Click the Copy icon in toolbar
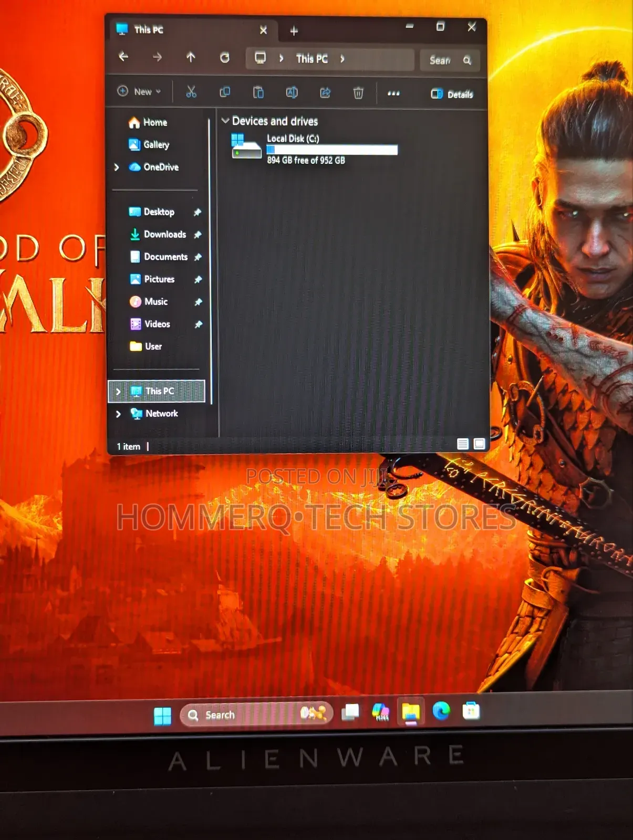The image size is (633, 840). (225, 92)
